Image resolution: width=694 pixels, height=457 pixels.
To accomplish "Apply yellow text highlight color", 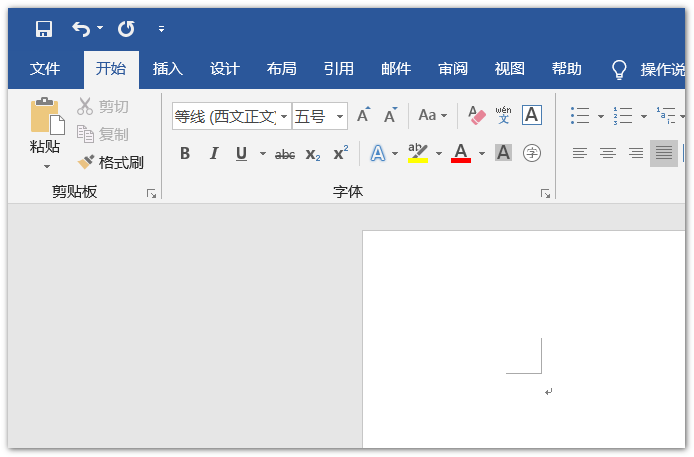I will (x=418, y=153).
